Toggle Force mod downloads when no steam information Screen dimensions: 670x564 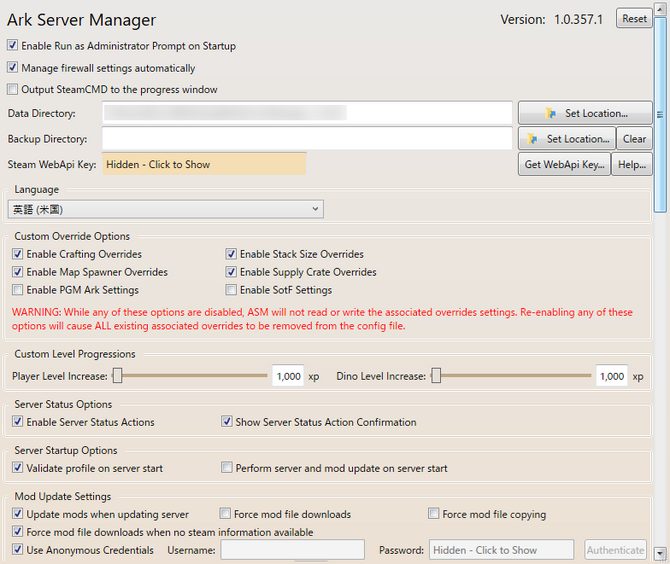18,532
